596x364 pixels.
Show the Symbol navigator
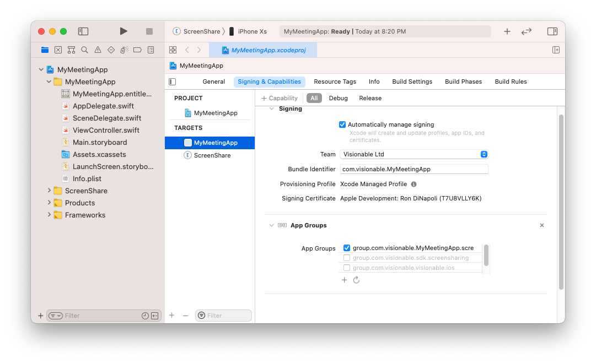tap(71, 50)
